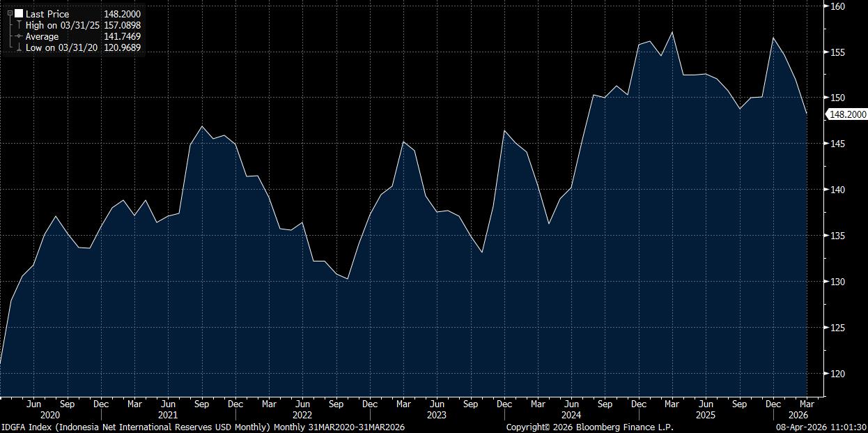Click the 2023 year label on time axis

tap(437, 415)
